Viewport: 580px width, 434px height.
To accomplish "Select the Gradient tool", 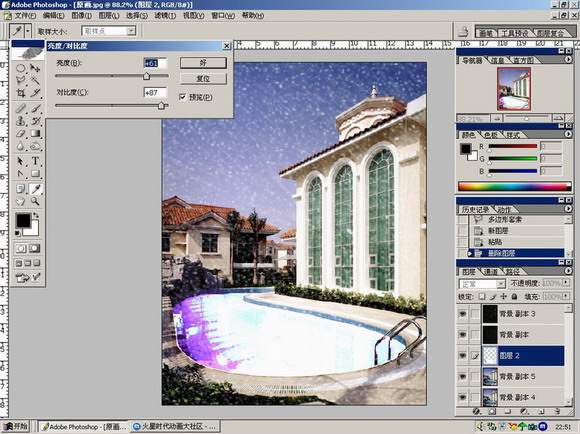I will coord(35,134).
